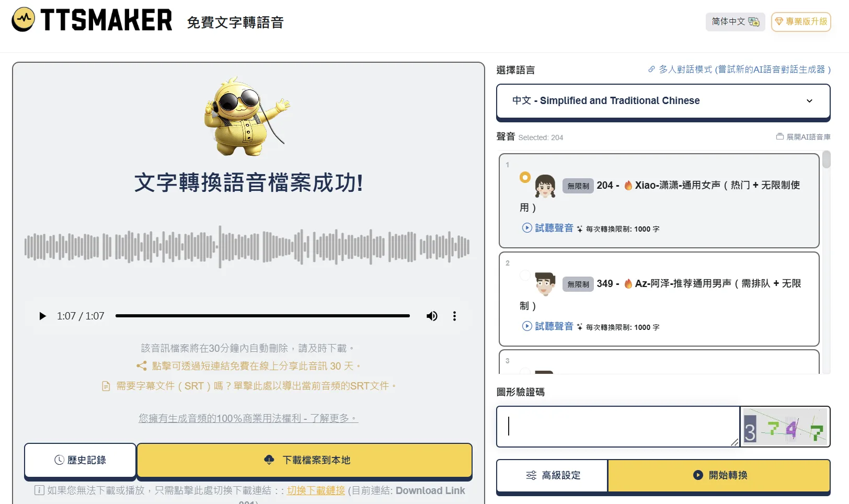Click the TTSMAKER wordmark
Image resolution: width=849 pixels, height=504 pixels.
tap(106, 20)
